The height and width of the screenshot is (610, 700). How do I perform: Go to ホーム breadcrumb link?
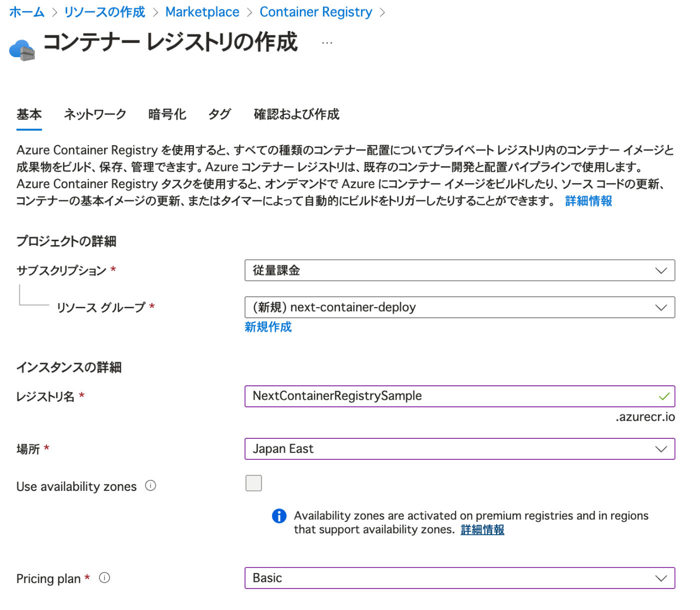coord(27,12)
